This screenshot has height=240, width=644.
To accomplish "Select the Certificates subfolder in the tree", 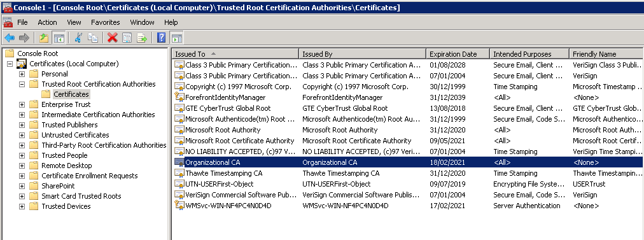I will (x=71, y=94).
